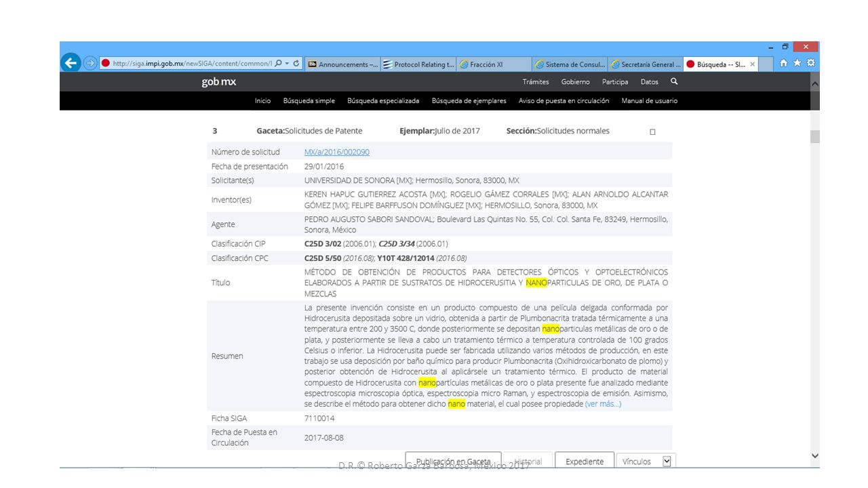868x488 pixels.
Task: Click Gaceta: Solicitudes de Patente text
Action: pos(309,131)
